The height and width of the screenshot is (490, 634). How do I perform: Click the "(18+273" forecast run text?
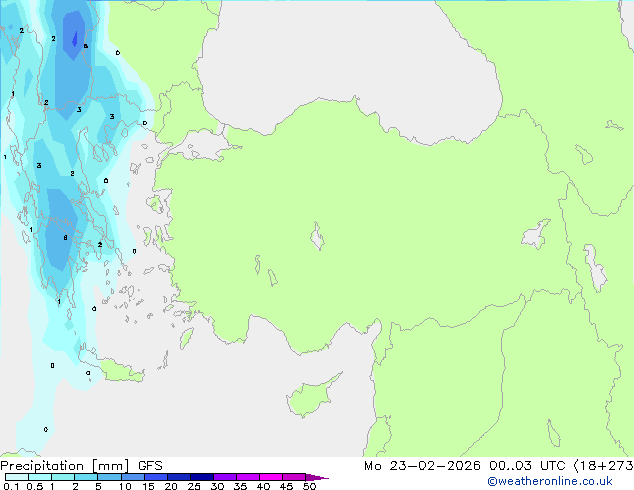[x=604, y=466]
